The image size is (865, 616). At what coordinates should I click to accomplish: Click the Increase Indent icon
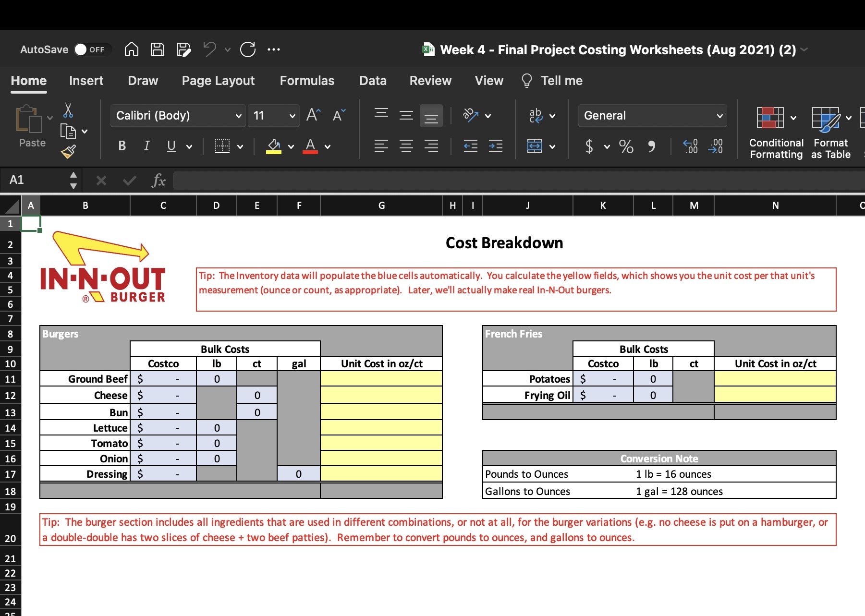click(496, 146)
